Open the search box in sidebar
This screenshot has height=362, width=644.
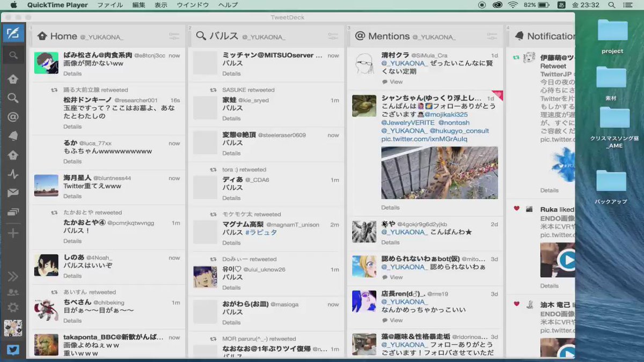[13, 55]
